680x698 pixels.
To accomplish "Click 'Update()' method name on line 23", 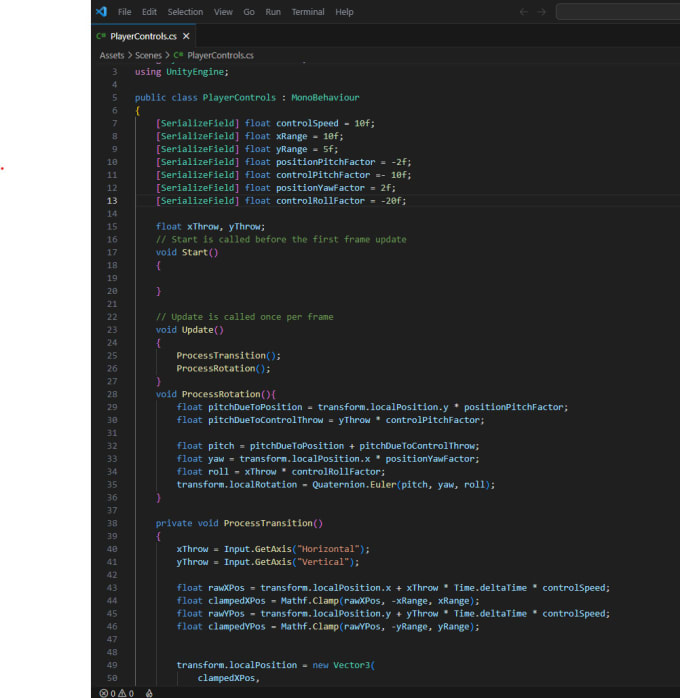I will pos(202,330).
